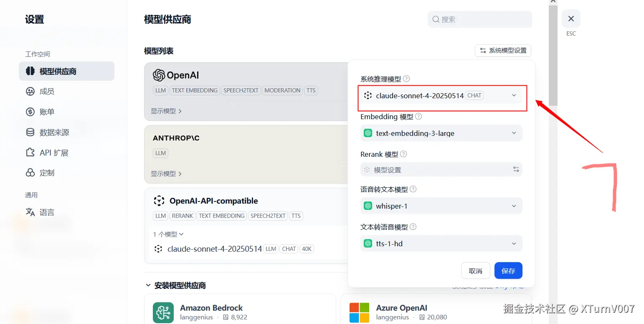This screenshot has height=324, width=644.
Task: Click the RERANK tag under OpenAI-API-compatible
Action: point(183,216)
